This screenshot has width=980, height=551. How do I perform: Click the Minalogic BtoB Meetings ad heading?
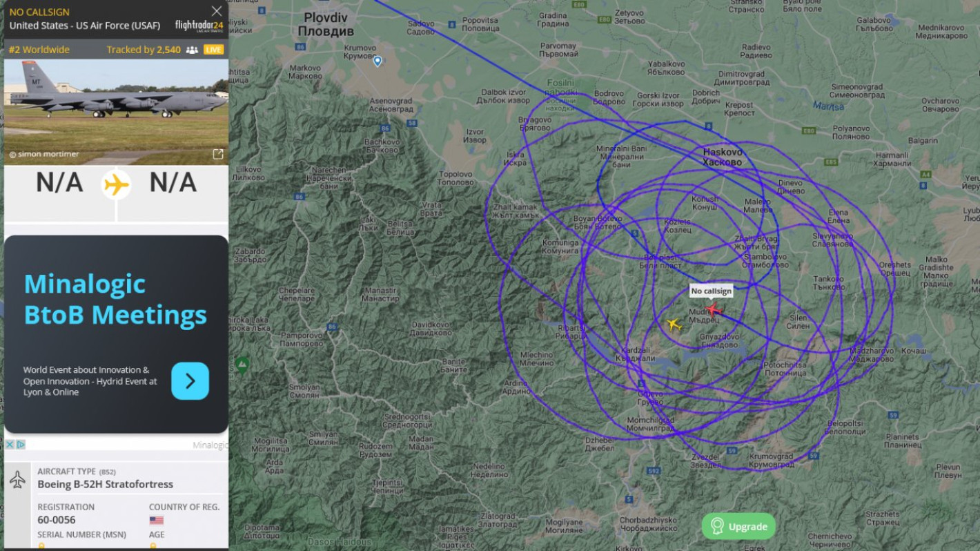(x=115, y=299)
